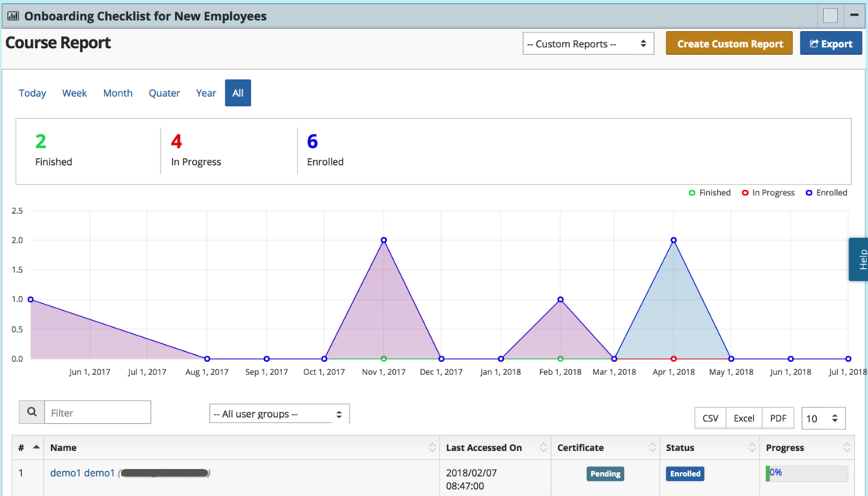Click the search magnifier icon beside Filter
868x496 pixels.
(32, 412)
